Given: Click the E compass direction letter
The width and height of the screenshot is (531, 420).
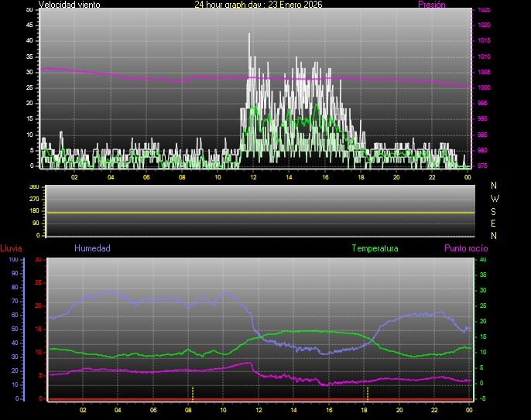Looking at the screenshot, I should (x=495, y=223).
